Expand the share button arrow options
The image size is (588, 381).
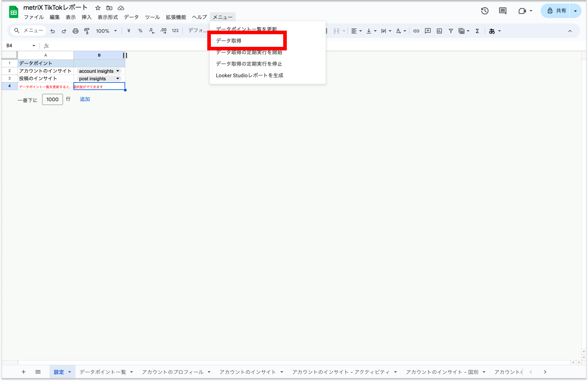(575, 11)
